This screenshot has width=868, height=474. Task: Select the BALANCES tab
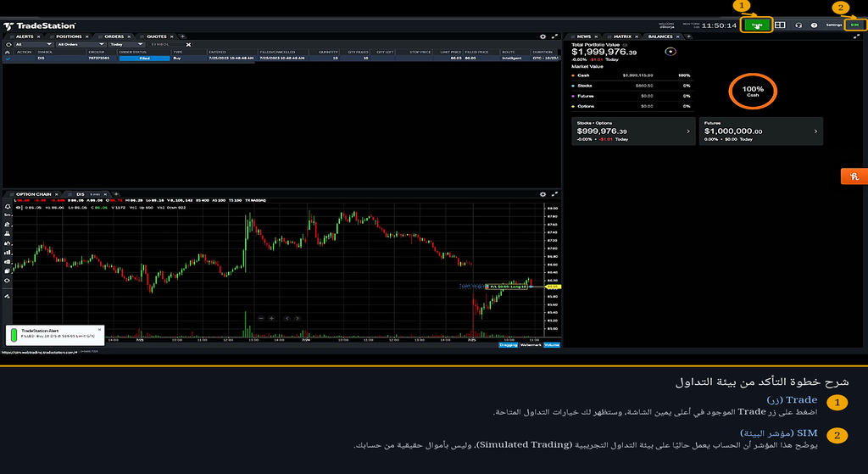click(660, 36)
